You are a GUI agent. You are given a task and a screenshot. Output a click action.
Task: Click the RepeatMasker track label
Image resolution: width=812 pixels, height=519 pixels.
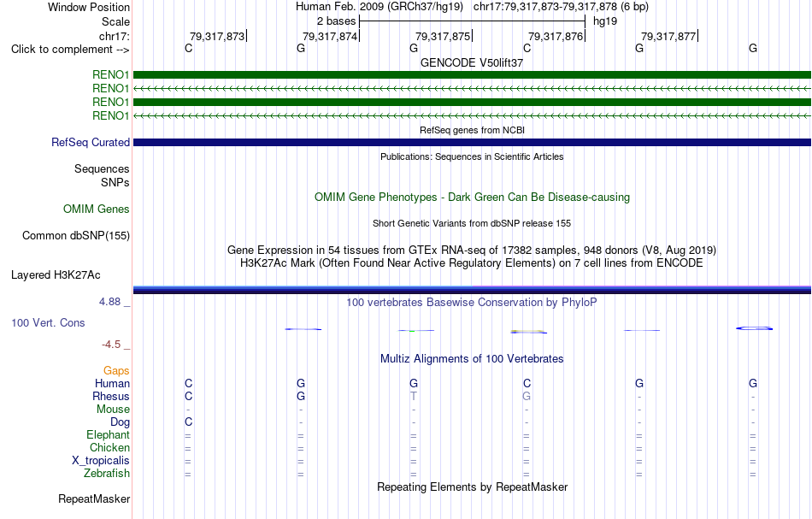(94, 498)
